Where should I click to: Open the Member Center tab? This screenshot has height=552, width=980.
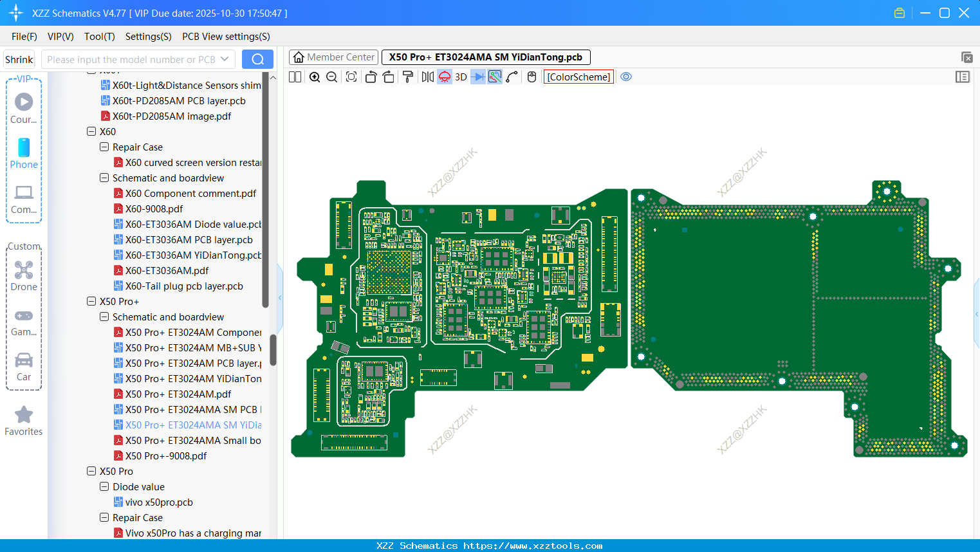click(333, 57)
